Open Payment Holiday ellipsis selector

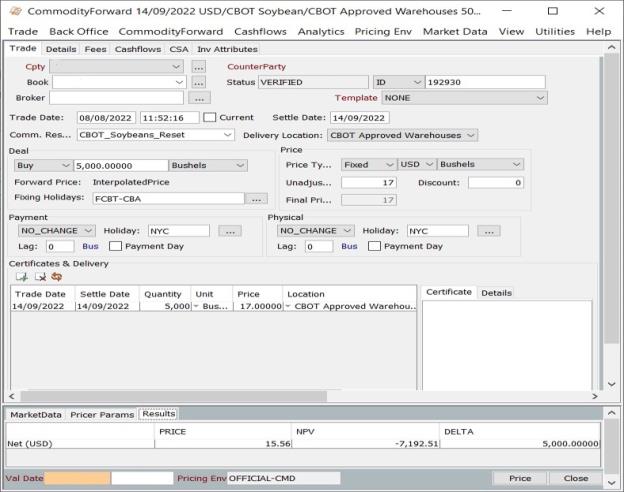pos(230,231)
